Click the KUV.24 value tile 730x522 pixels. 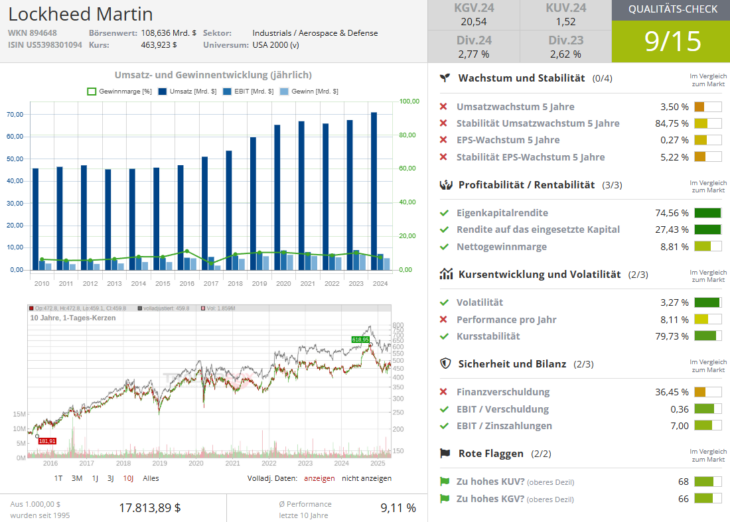[566, 15]
